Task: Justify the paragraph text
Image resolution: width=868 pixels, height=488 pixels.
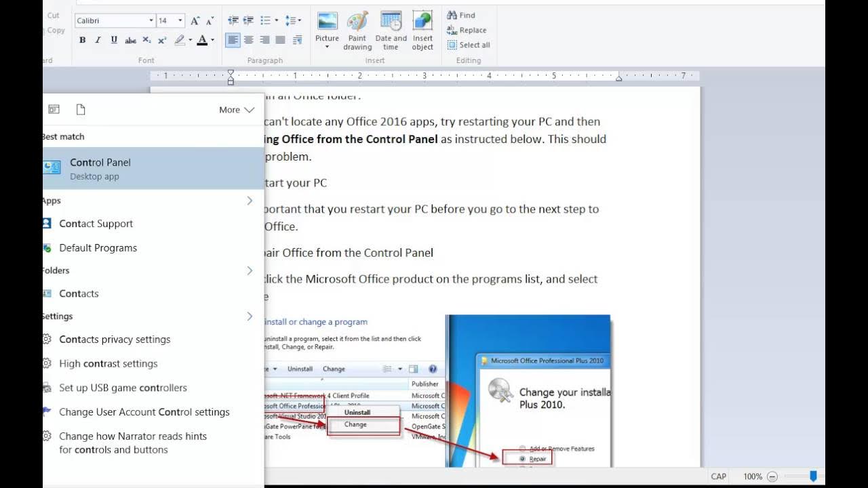Action: pyautogui.click(x=280, y=41)
